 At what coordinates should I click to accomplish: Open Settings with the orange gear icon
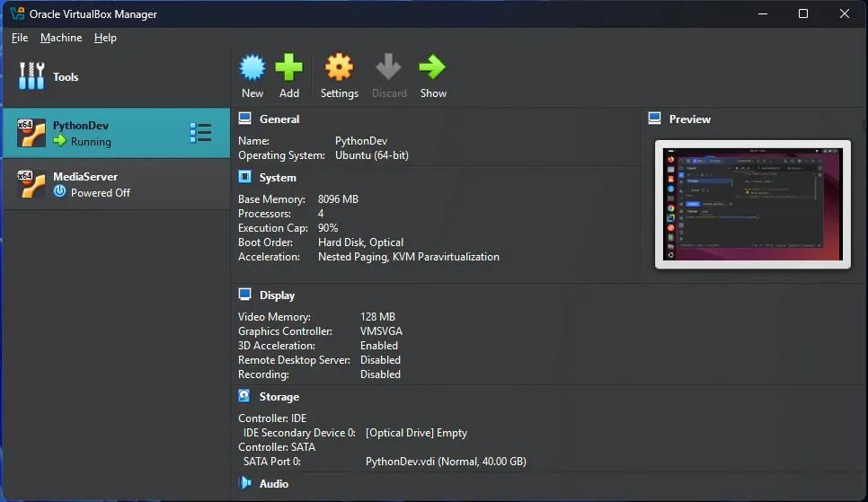coord(339,67)
